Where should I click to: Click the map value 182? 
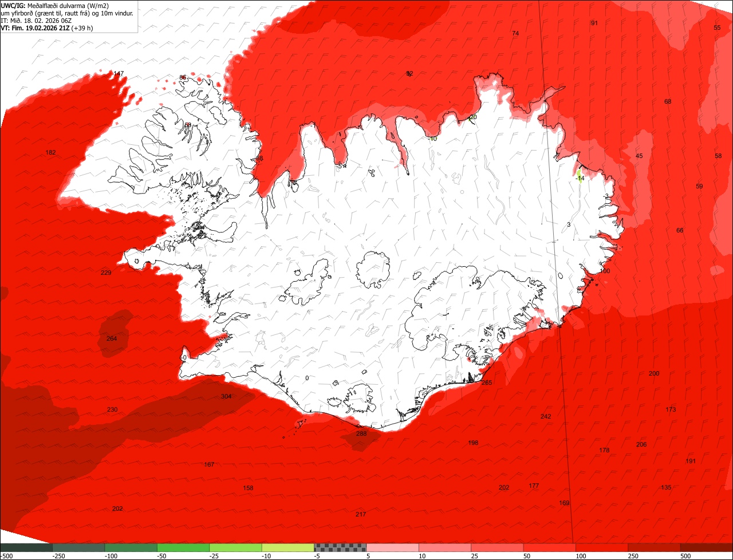[x=50, y=152]
